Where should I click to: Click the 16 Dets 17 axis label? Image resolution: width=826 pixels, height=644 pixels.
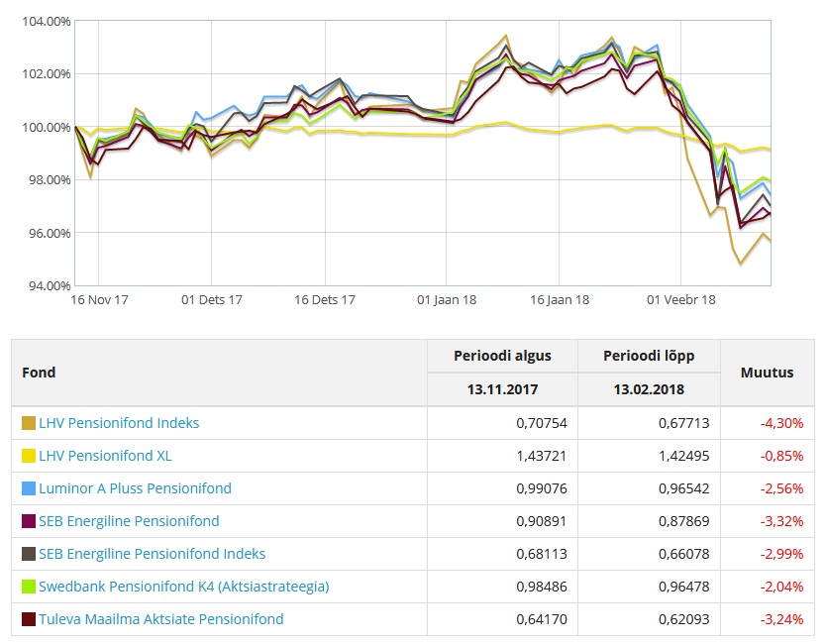click(325, 300)
